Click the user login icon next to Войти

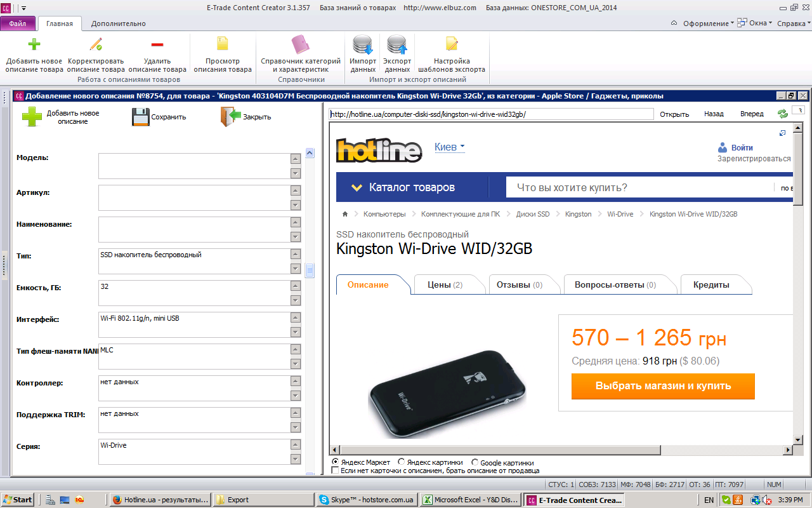click(x=723, y=147)
